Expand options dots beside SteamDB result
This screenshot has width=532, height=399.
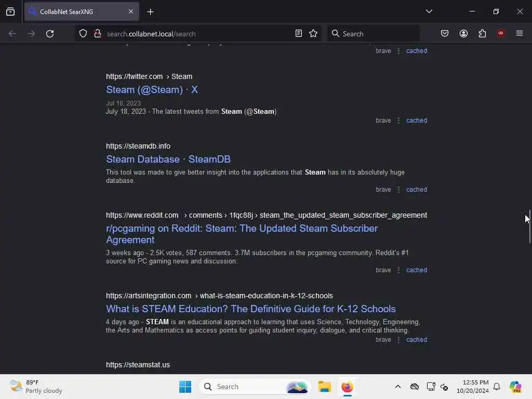pos(398,190)
